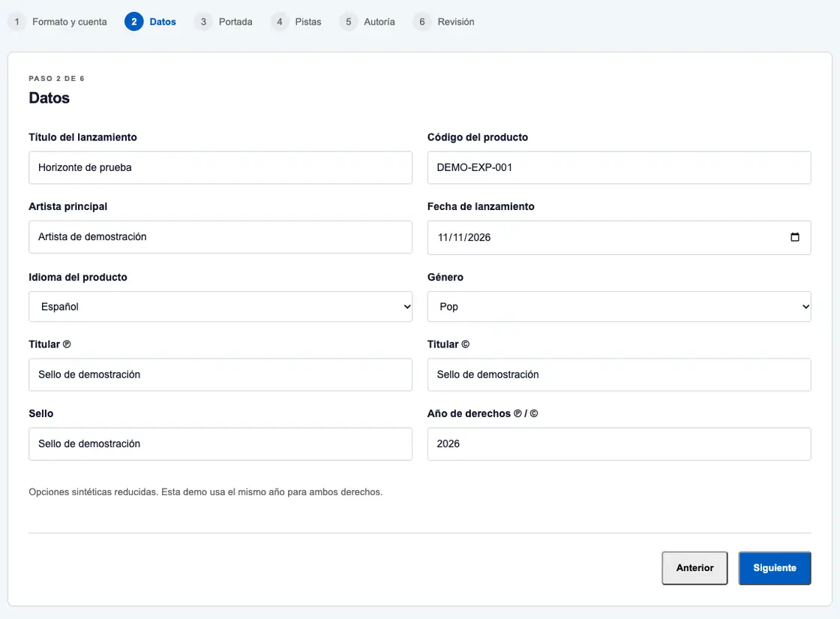Open the Pistas step
Screen dimensions: 840x619
tap(296, 22)
